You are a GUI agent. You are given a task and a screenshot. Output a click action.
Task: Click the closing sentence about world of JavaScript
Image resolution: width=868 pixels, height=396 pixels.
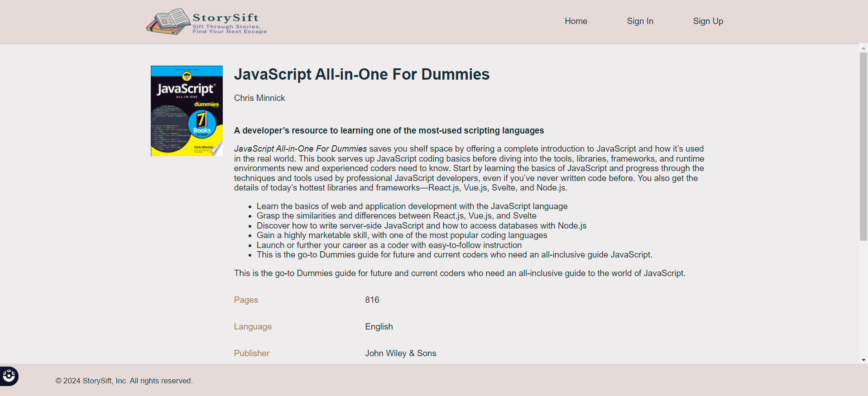[x=460, y=273]
